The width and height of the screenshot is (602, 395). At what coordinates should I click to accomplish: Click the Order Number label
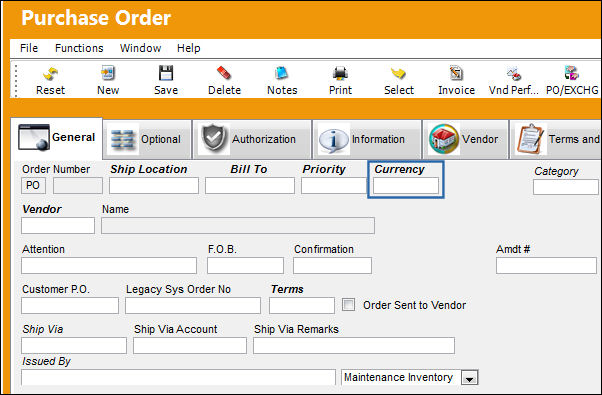click(56, 169)
